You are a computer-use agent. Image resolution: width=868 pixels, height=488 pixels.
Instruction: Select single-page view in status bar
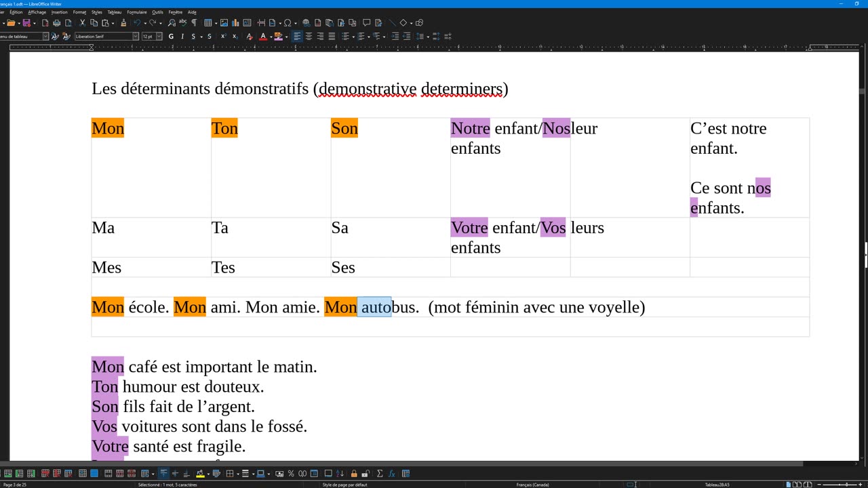click(789, 485)
